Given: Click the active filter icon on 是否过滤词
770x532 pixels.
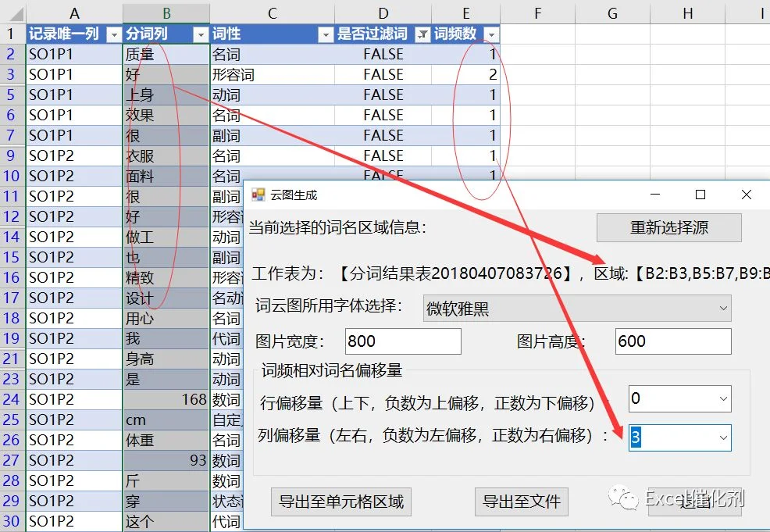Looking at the screenshot, I should coord(422,34).
